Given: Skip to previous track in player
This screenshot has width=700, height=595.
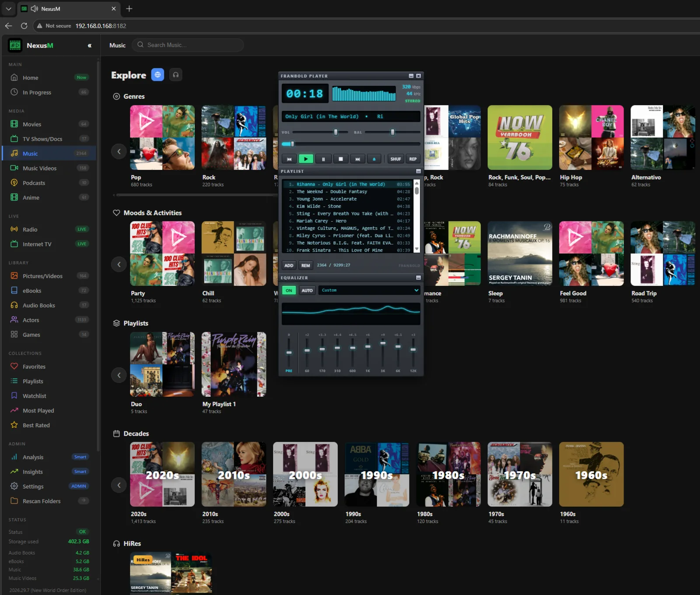Looking at the screenshot, I should tap(289, 159).
